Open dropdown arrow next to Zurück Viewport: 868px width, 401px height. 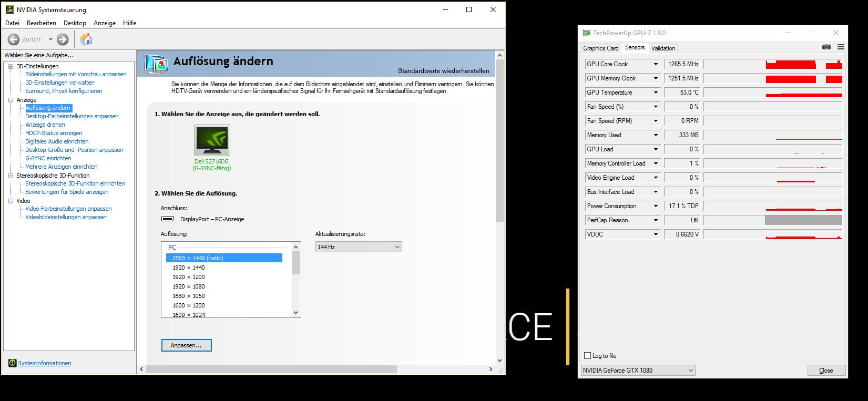coord(50,39)
